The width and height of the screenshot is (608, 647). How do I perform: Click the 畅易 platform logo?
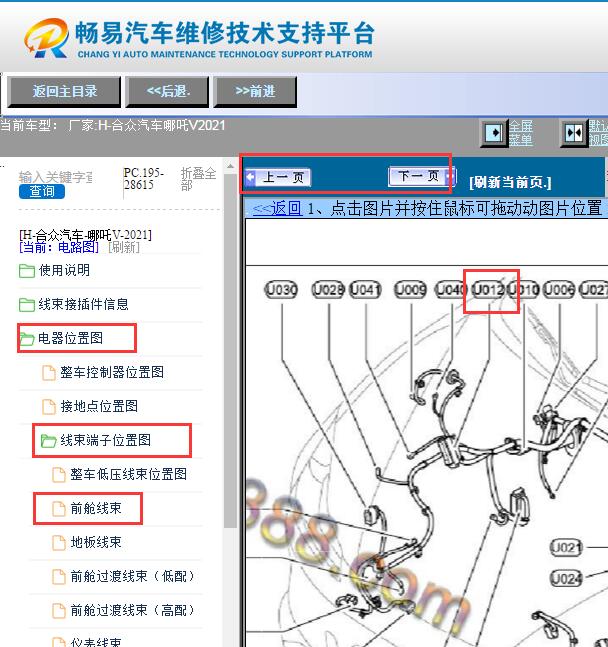click(46, 38)
